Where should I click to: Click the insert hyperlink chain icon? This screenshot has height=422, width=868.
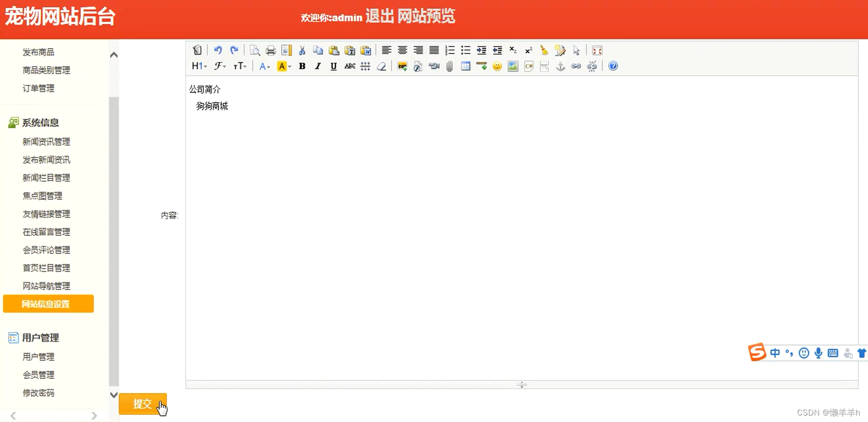(577, 66)
